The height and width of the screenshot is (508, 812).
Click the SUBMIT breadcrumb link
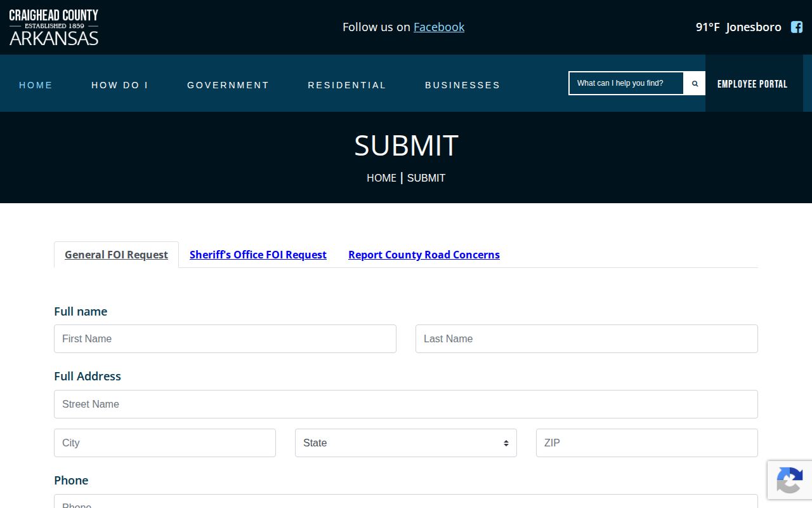point(426,178)
